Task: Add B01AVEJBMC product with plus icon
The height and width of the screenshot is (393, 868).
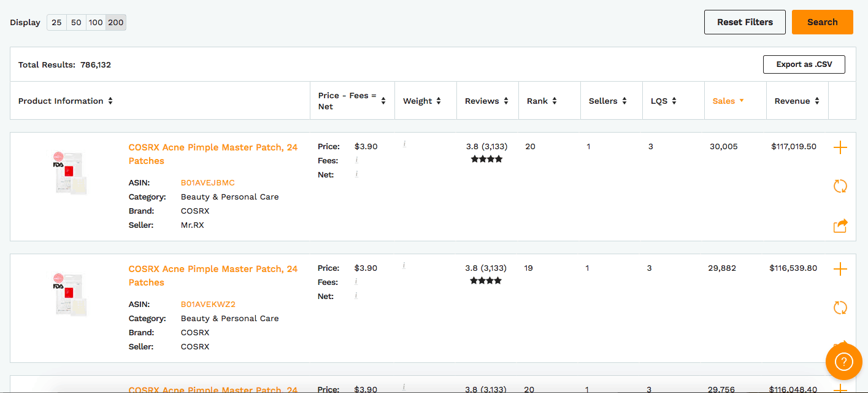Action: 840,147
